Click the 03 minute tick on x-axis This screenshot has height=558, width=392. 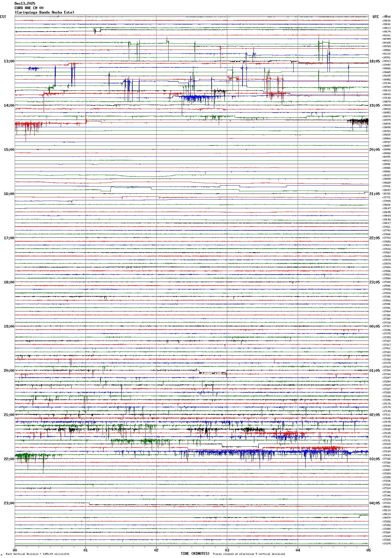tap(227, 550)
